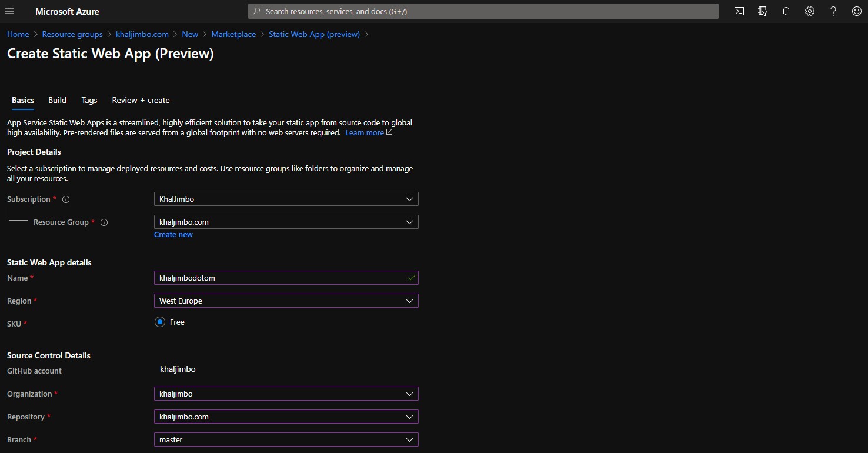Open the notifications bell

click(x=786, y=11)
